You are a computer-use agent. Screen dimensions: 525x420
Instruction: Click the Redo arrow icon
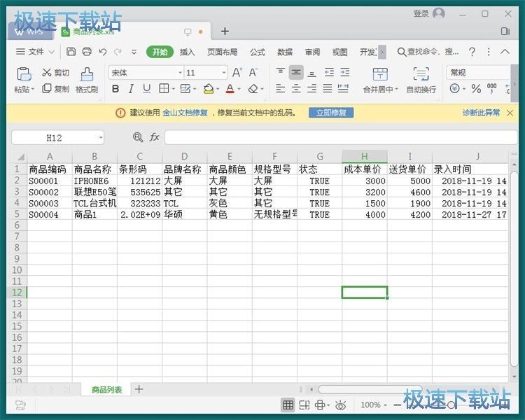118,52
